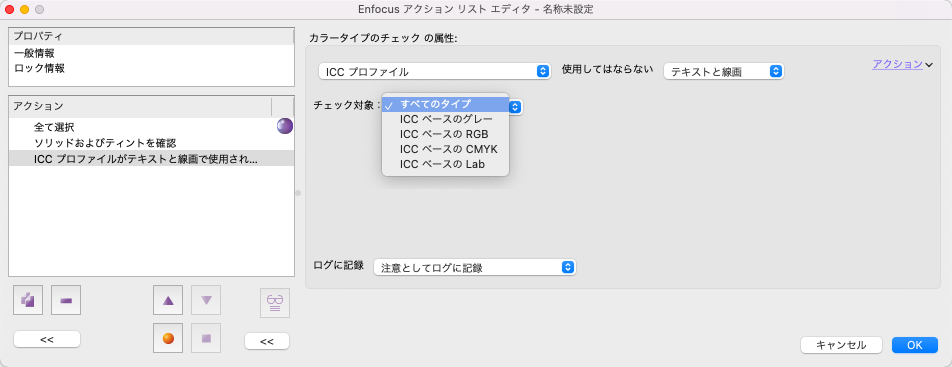Click the OK button
This screenshot has width=952, height=367.
915,345
